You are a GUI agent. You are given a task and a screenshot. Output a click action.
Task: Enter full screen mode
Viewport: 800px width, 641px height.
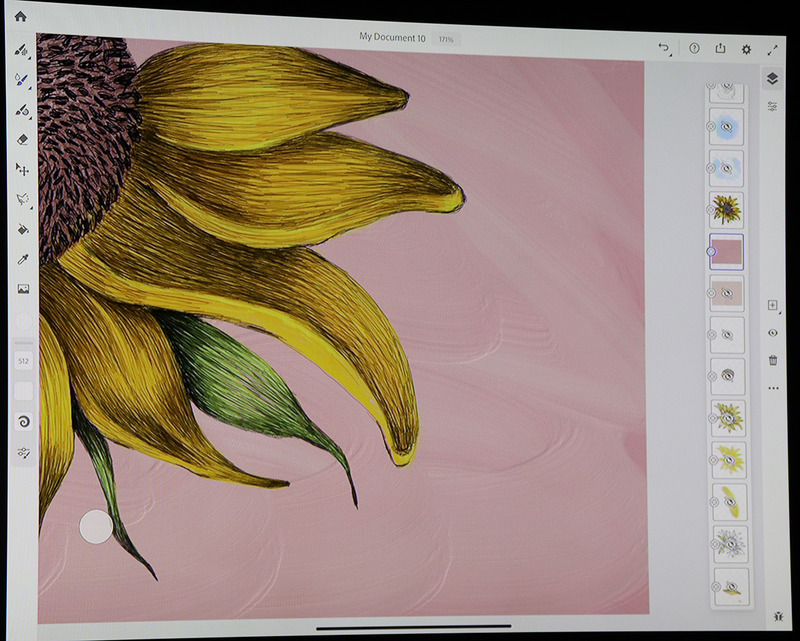772,48
